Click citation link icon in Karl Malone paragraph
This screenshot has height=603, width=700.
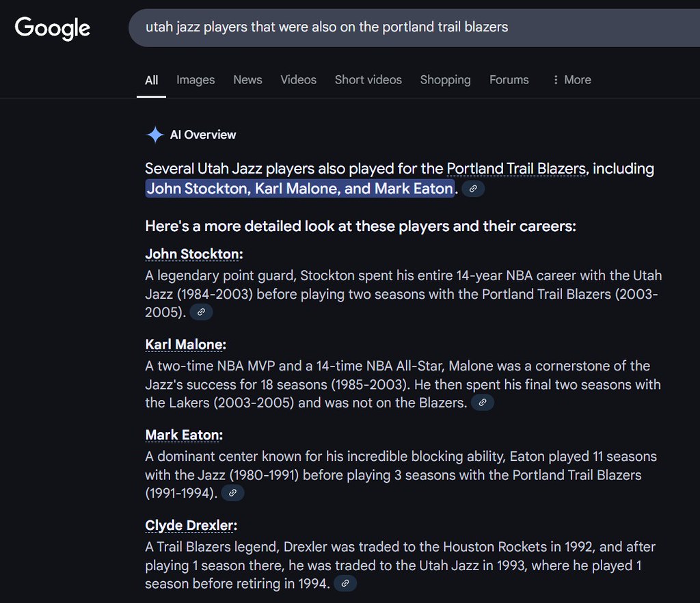click(482, 403)
